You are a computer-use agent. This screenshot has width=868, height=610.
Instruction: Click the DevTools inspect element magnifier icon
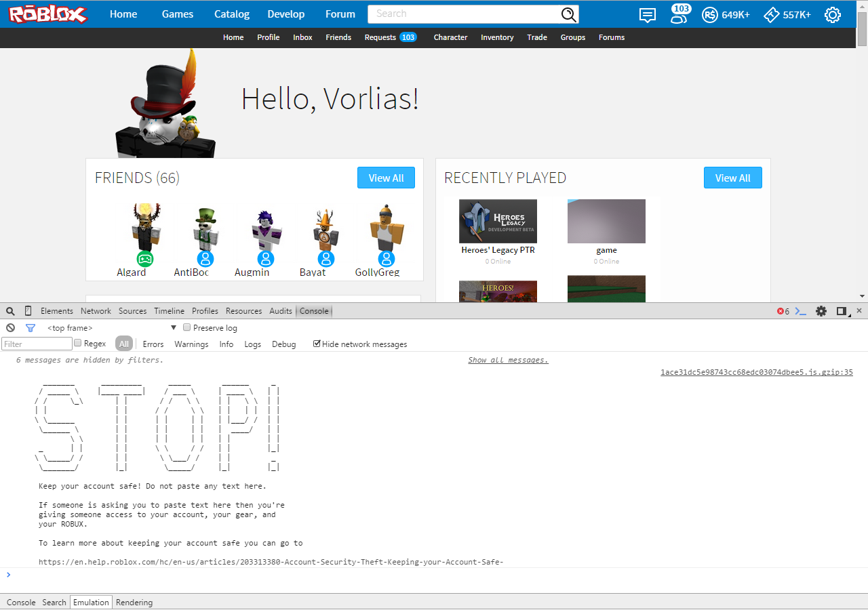point(10,311)
